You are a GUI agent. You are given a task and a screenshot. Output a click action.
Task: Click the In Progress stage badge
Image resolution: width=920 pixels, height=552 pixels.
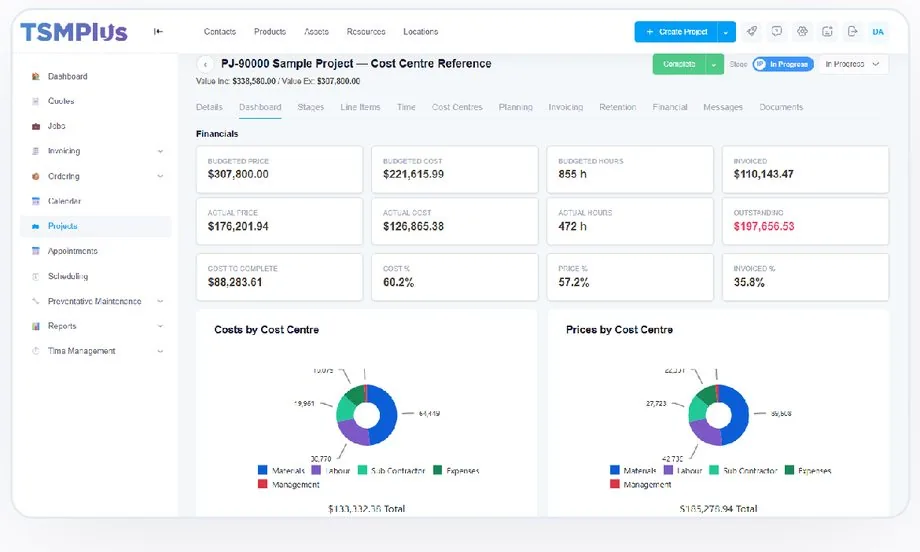coord(783,64)
